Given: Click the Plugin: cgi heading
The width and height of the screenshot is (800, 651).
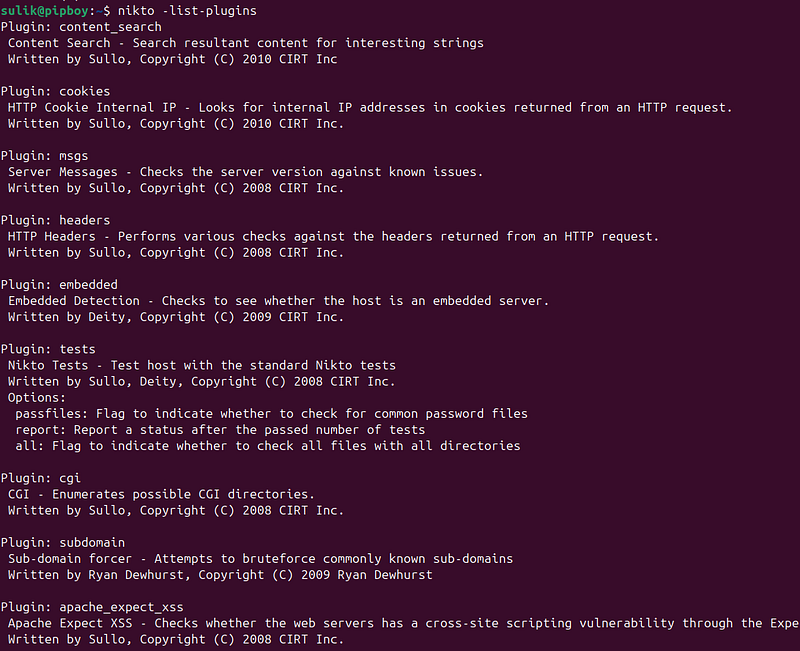Looking at the screenshot, I should pyautogui.click(x=41, y=478).
